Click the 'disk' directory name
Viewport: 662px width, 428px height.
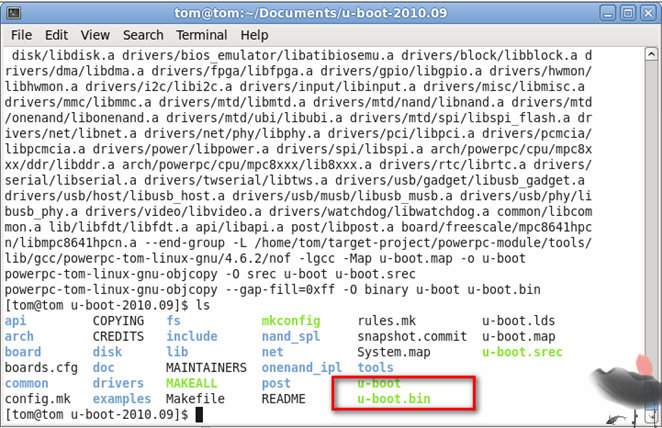[x=107, y=352]
